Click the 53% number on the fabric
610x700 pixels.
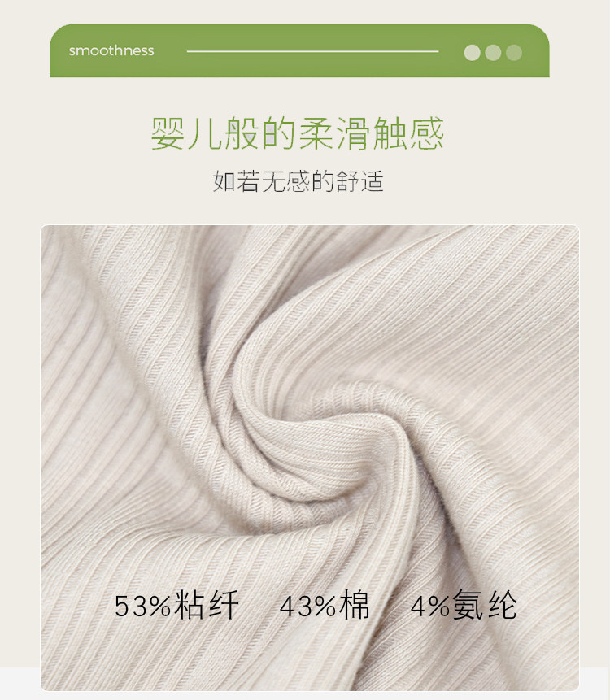(x=143, y=607)
